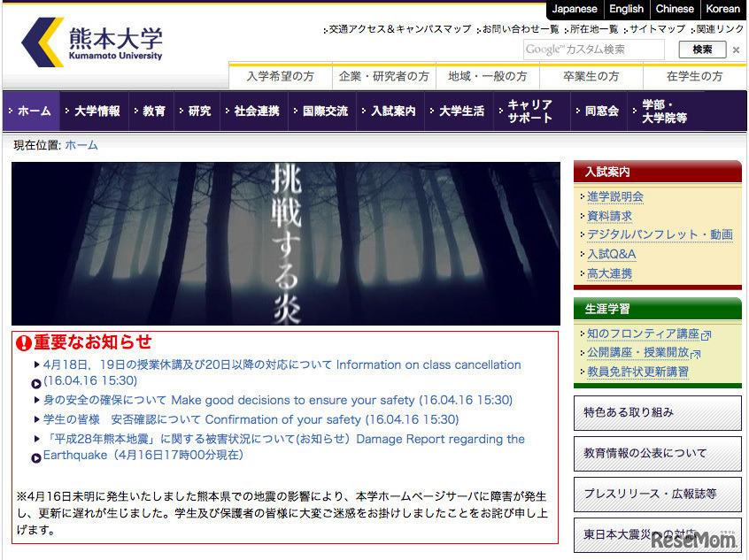Switch language to Chinese
The image size is (749, 560).
pos(675,9)
